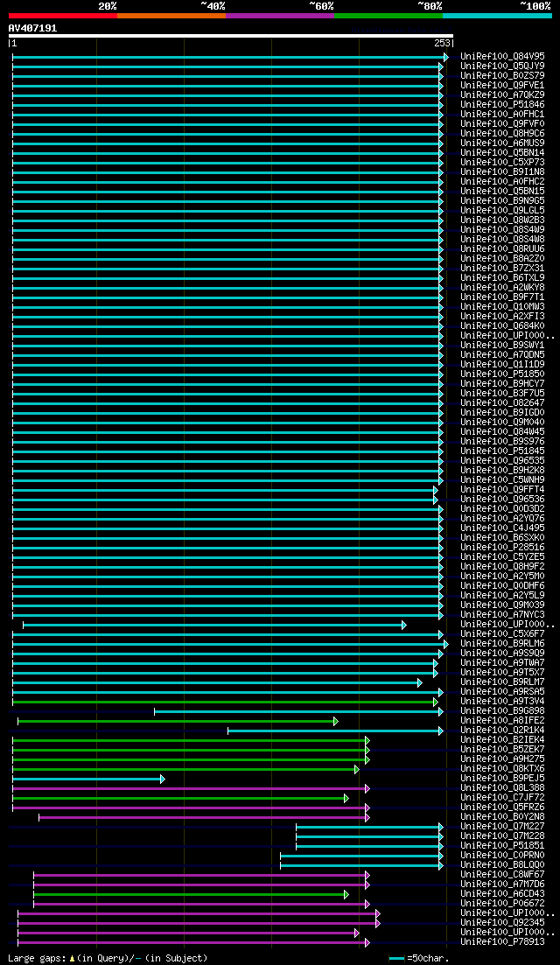Select the label UniRef100_Q8KTX6
The height and width of the screenshot is (965, 560).
point(502,768)
